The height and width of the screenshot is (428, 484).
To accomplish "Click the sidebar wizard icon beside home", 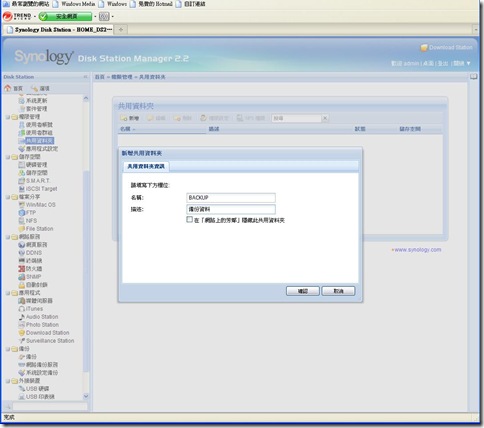I will point(34,88).
